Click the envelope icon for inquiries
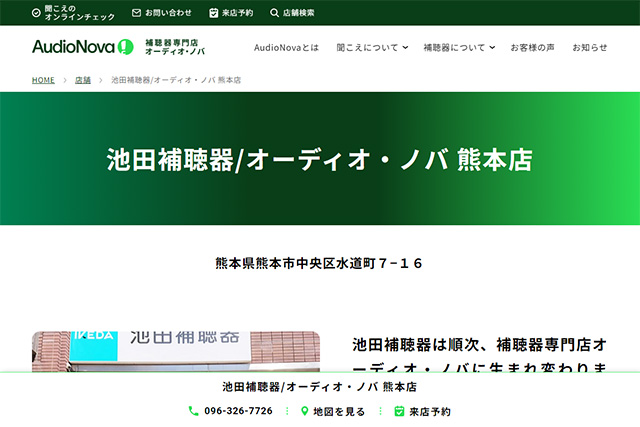This screenshot has width=640, height=427. click(x=137, y=13)
